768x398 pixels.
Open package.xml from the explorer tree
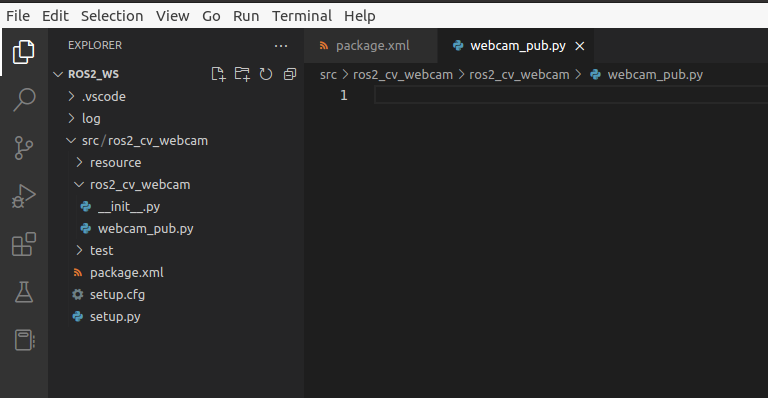(x=126, y=273)
